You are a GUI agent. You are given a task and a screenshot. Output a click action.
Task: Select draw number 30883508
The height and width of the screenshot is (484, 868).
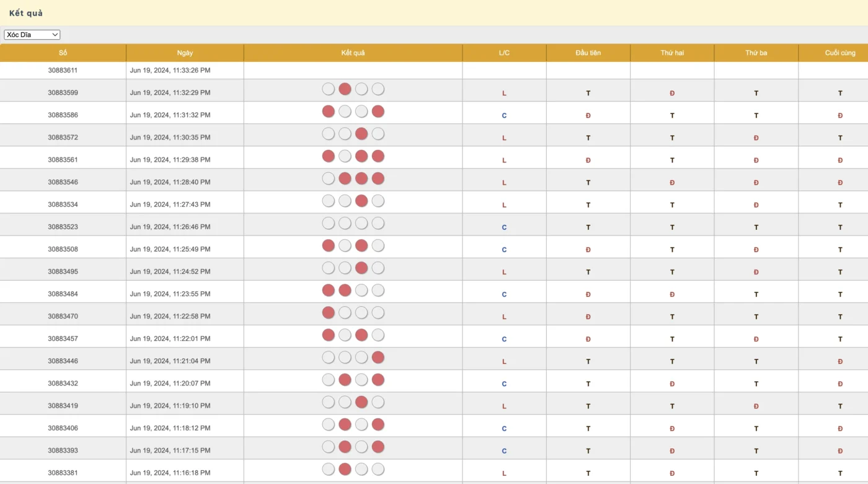point(63,249)
